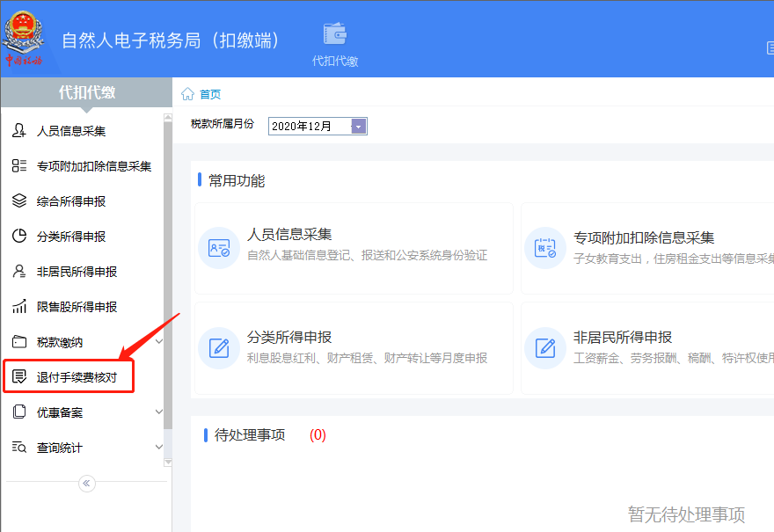Click the 分类所得申报 card edit icon

pos(219,348)
